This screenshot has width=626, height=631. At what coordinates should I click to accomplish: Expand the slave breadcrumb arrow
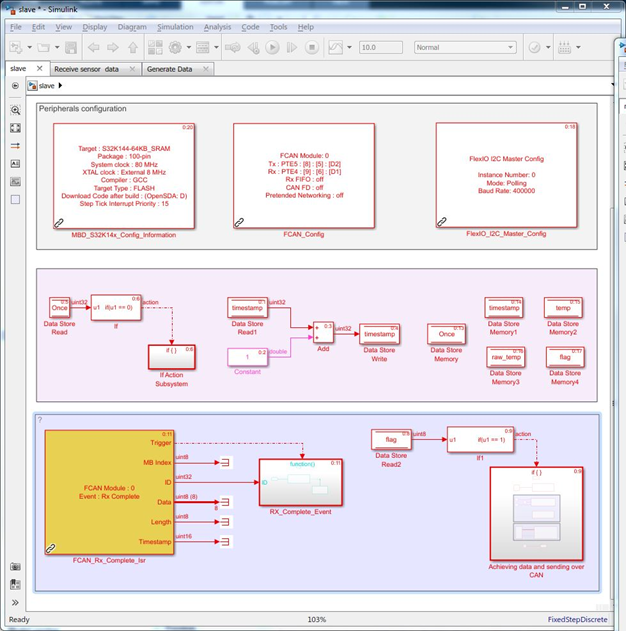[x=60, y=86]
